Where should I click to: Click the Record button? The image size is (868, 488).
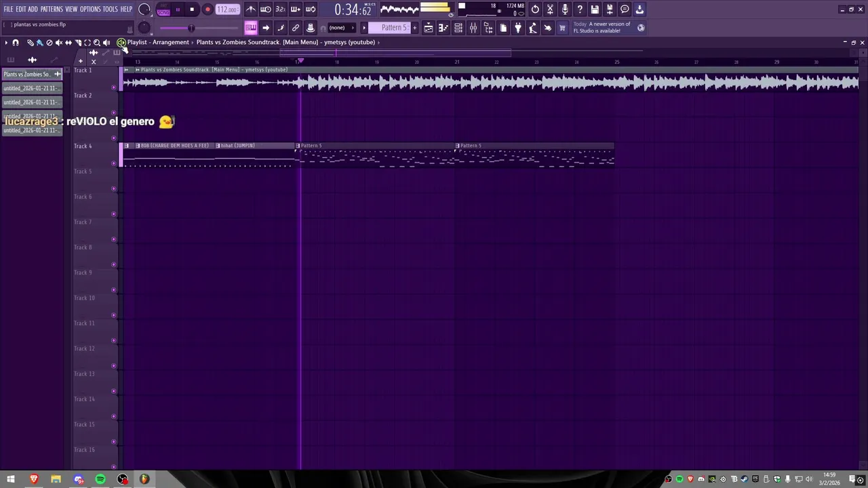[208, 9]
